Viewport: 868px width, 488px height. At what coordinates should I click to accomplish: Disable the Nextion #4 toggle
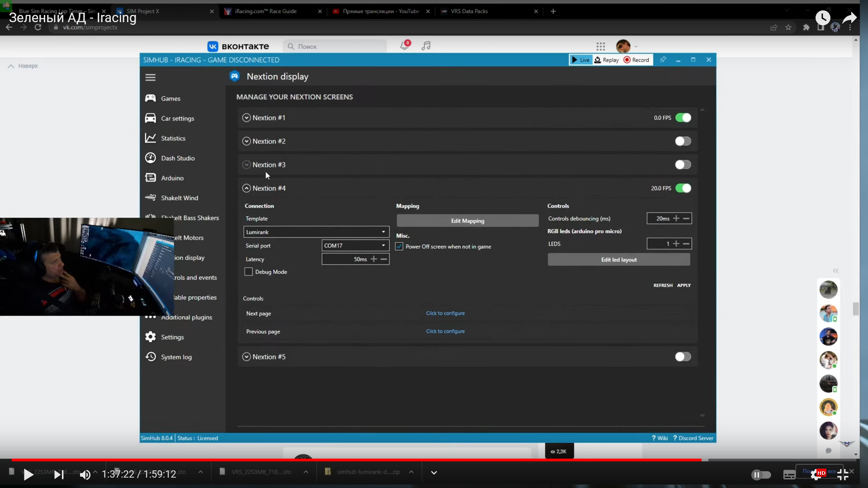[683, 188]
